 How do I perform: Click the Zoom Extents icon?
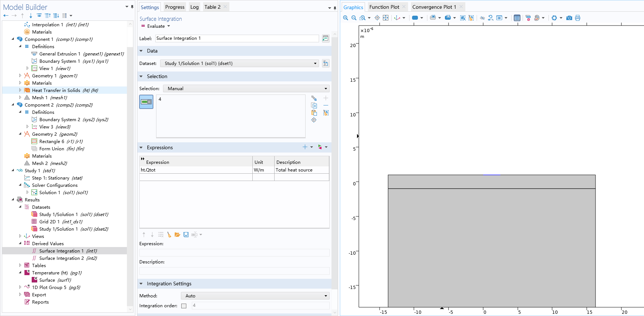tap(385, 18)
